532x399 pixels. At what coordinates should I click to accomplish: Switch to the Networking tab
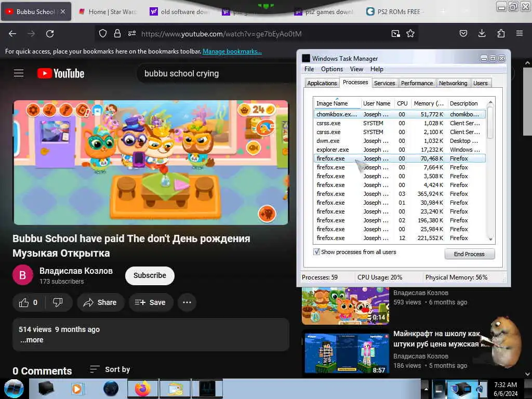click(x=453, y=83)
